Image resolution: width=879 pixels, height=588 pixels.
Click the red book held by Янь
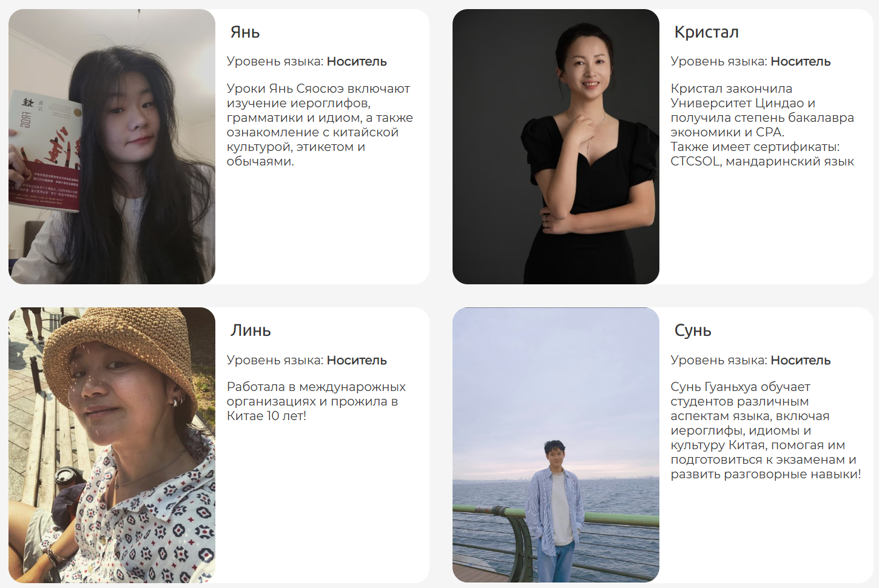44,152
